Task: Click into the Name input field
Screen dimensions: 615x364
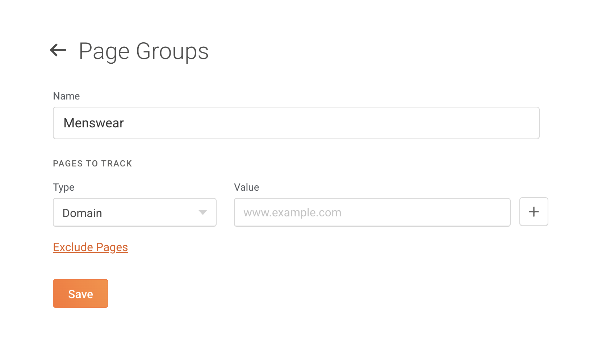Action: coord(296,123)
